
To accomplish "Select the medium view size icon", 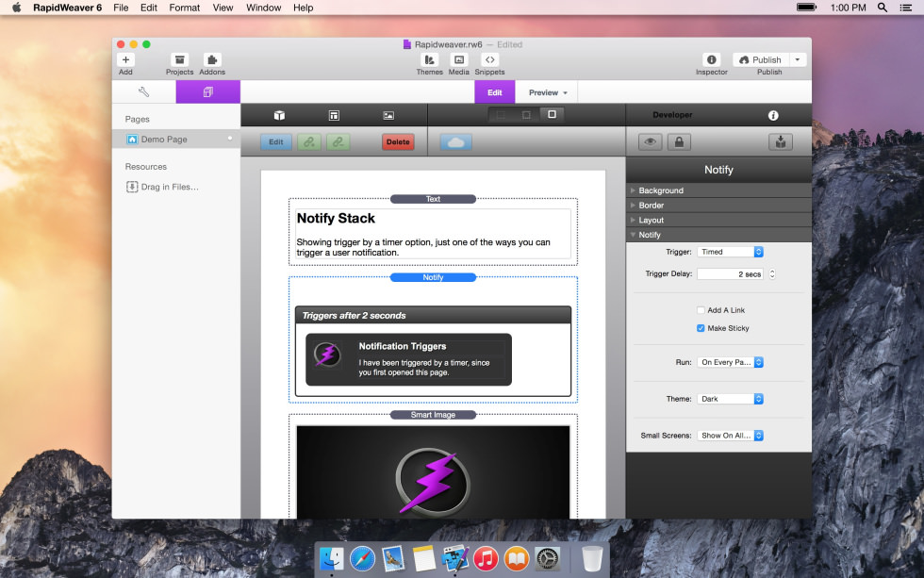I will pyautogui.click(x=526, y=114).
